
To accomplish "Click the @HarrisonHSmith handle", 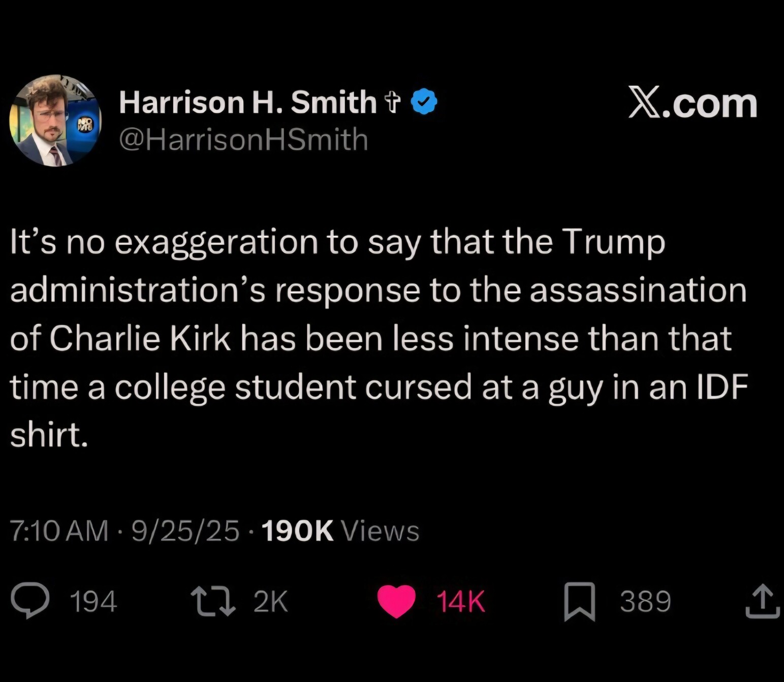I will click(x=243, y=139).
